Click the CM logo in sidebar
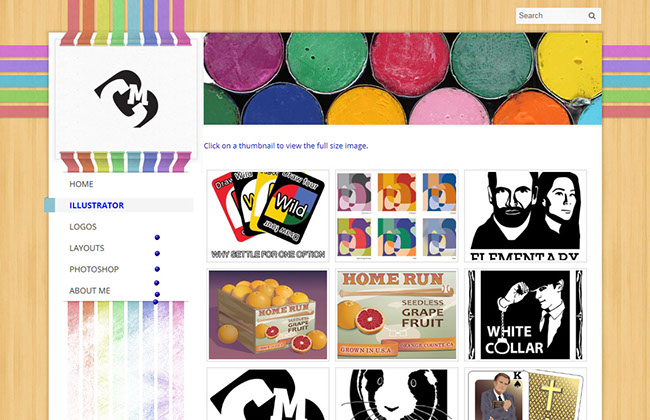 [x=126, y=99]
